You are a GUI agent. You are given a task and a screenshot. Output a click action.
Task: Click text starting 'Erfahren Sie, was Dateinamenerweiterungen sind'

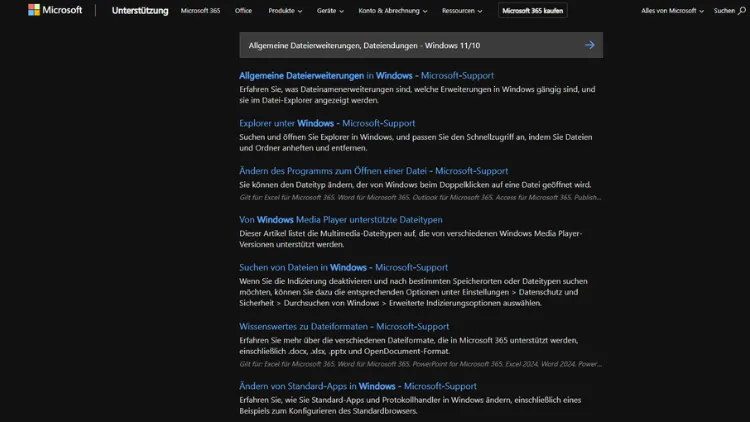click(417, 95)
